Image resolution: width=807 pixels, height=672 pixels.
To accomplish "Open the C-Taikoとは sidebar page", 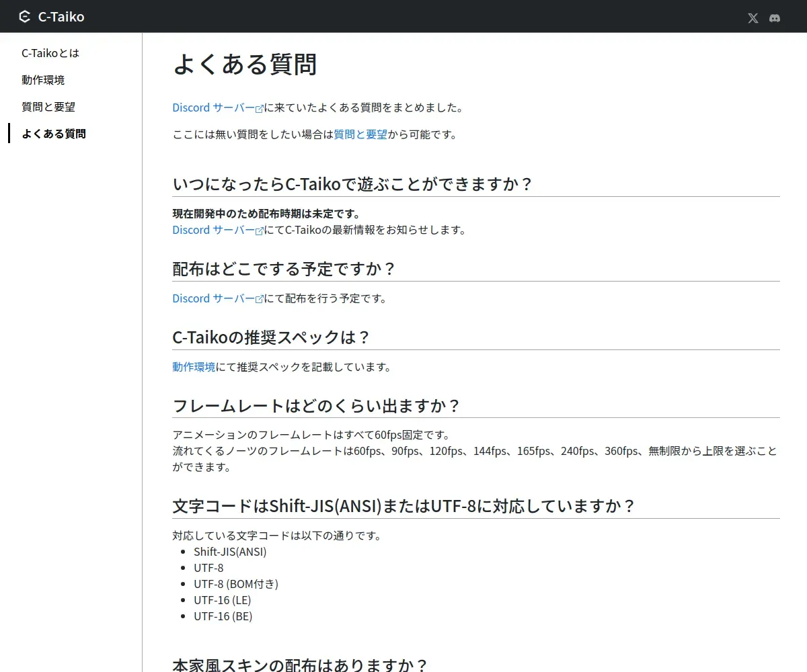I will coord(50,53).
